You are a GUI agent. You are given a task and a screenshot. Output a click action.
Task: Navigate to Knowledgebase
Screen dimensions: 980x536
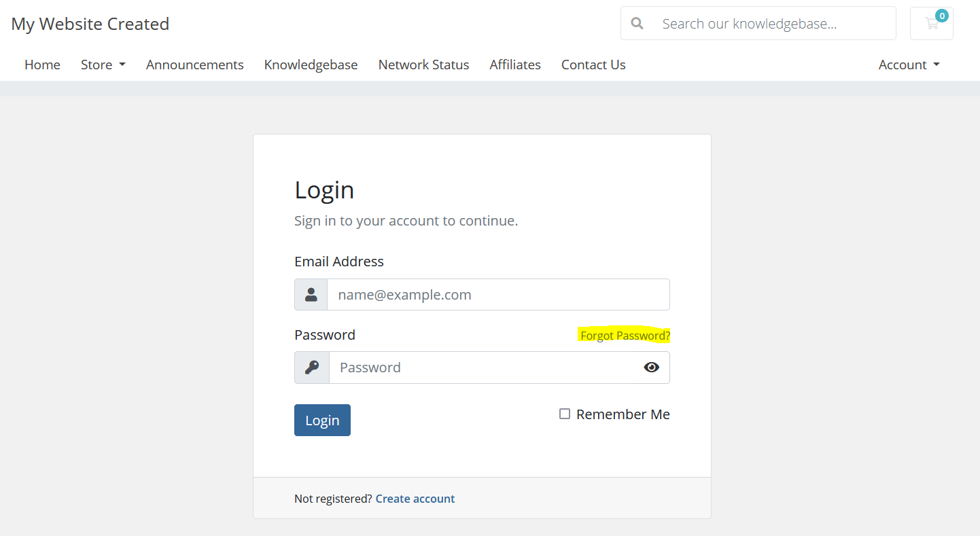point(311,65)
